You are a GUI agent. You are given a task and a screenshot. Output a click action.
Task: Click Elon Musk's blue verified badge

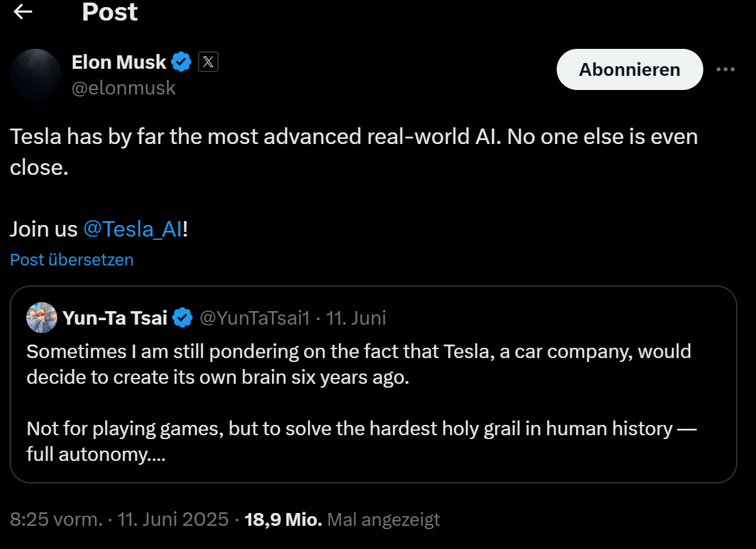pyautogui.click(x=182, y=62)
